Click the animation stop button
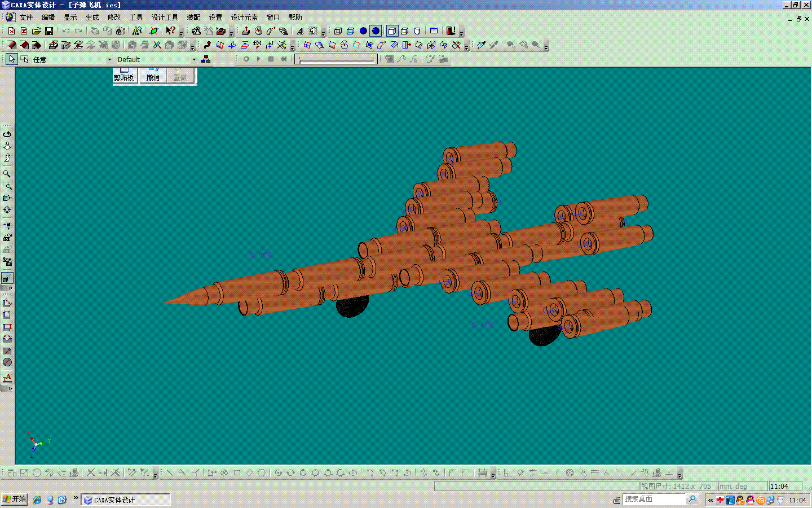The image size is (812, 508). [x=271, y=59]
